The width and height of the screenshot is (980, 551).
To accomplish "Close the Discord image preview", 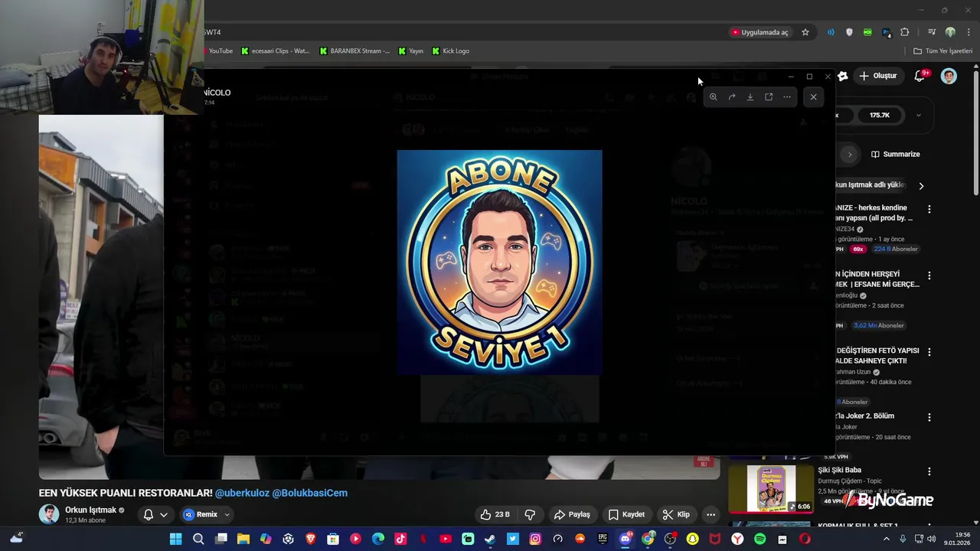I will (x=813, y=96).
